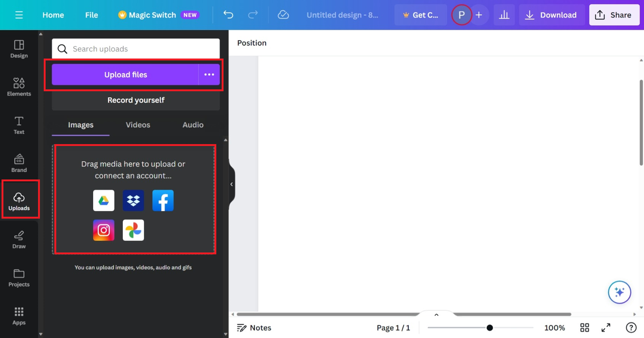Open grid view of pages
The width and height of the screenshot is (644, 338).
pyautogui.click(x=585, y=328)
